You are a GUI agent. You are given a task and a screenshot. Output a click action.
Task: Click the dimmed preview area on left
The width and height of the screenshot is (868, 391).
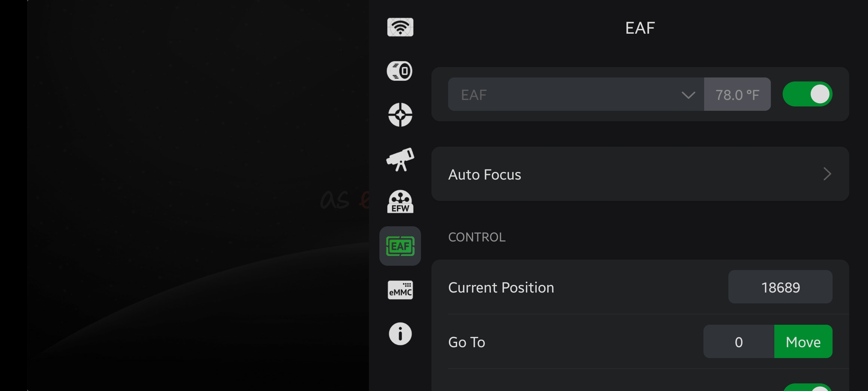[198, 195]
